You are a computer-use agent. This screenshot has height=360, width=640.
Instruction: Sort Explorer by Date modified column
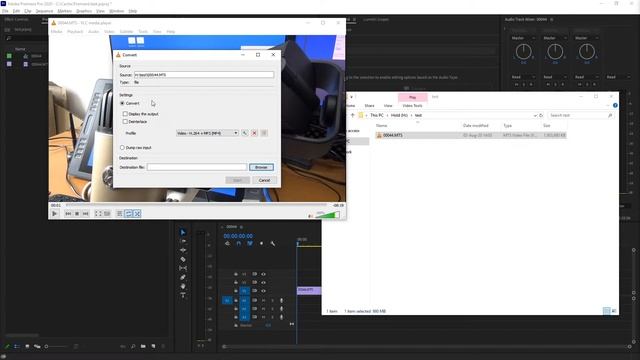[476, 126]
